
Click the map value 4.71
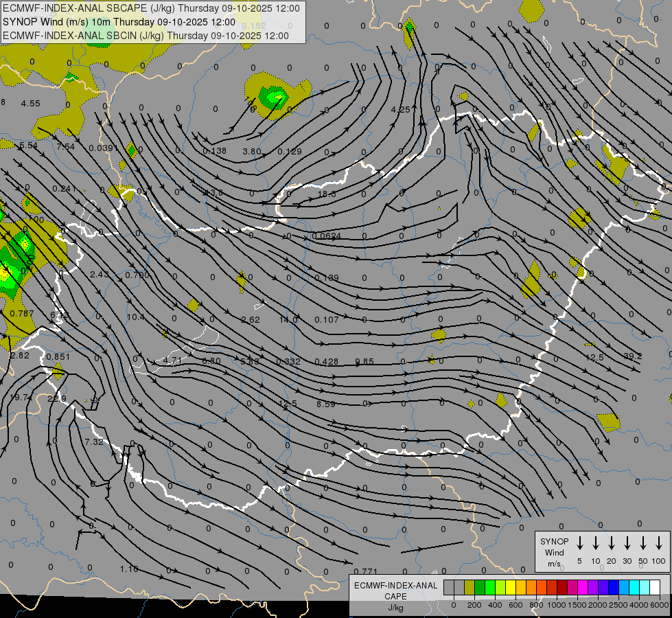(x=173, y=360)
